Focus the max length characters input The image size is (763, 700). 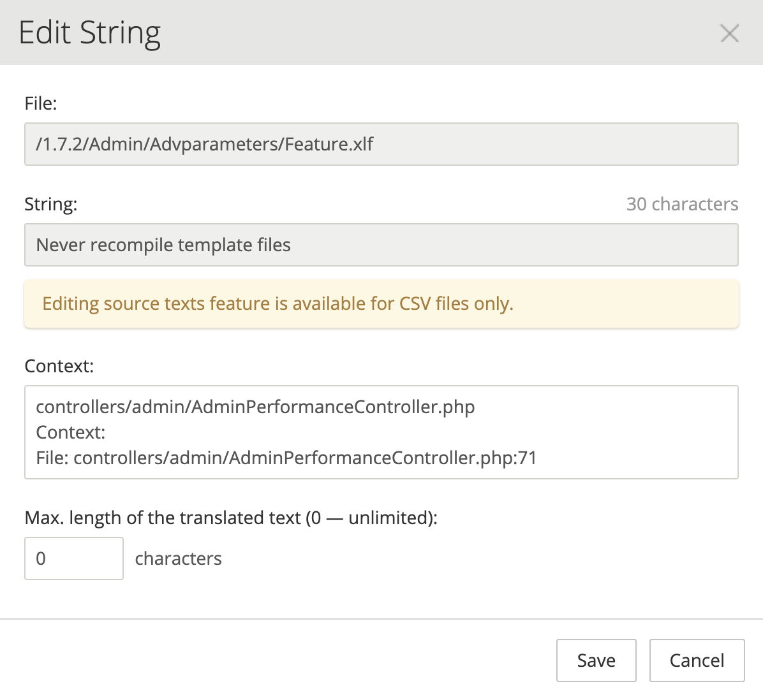[73, 558]
